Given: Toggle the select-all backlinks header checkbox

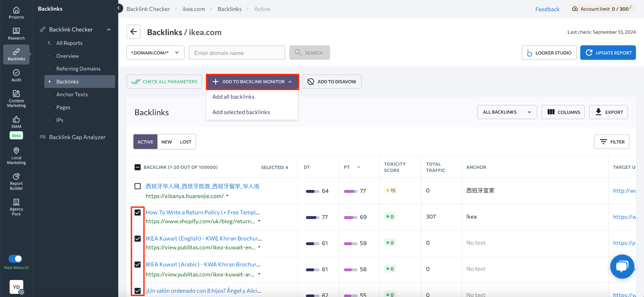Looking at the screenshot, I should click(137, 167).
